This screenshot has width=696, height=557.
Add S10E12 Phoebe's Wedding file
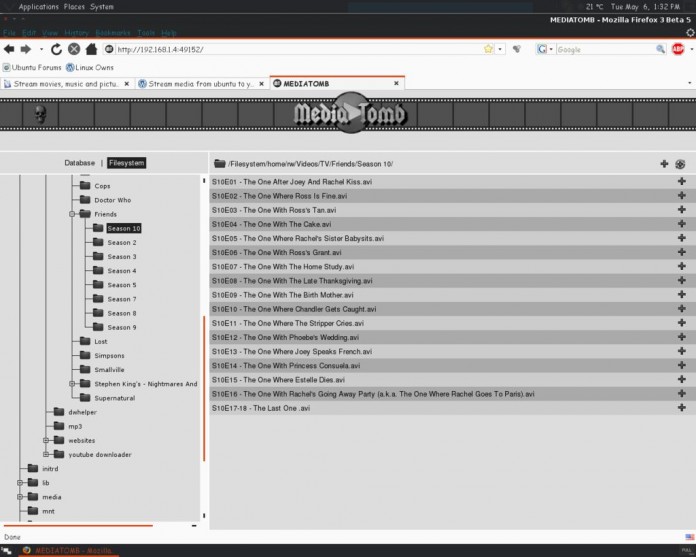[x=682, y=337]
